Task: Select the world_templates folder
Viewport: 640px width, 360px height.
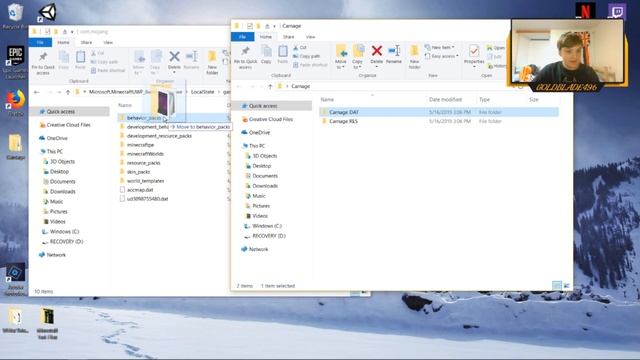Action: (145, 181)
